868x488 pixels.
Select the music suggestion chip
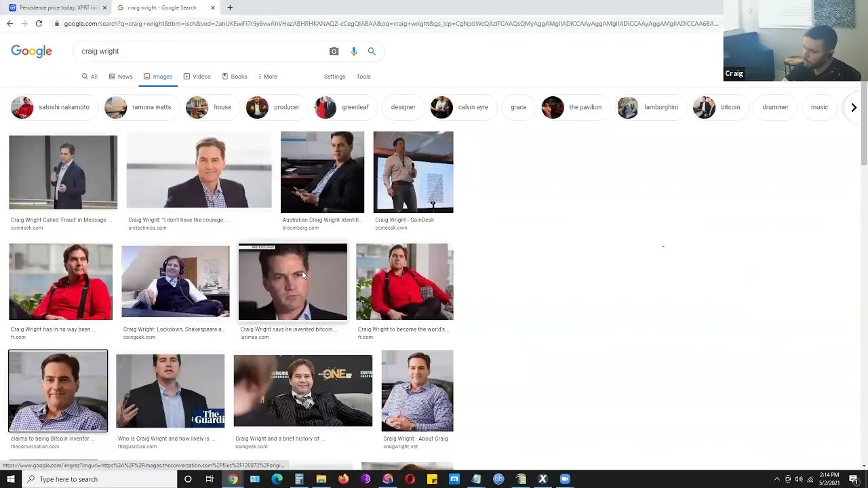[819, 107]
